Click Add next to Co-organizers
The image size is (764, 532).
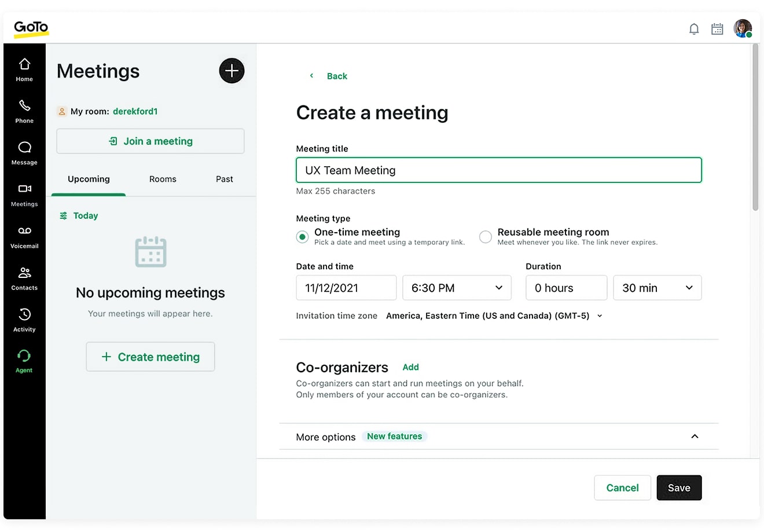coord(410,367)
